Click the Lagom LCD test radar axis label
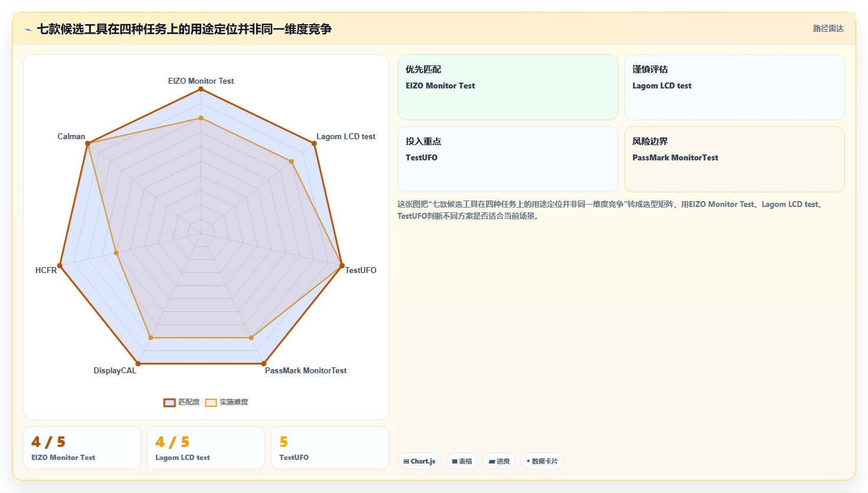This screenshot has height=493, width=868. point(346,136)
